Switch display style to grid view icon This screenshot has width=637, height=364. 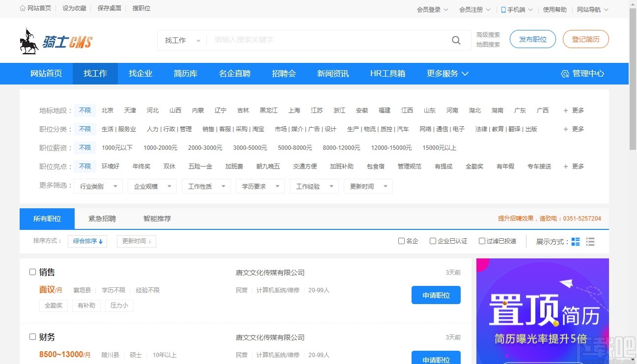tap(576, 241)
